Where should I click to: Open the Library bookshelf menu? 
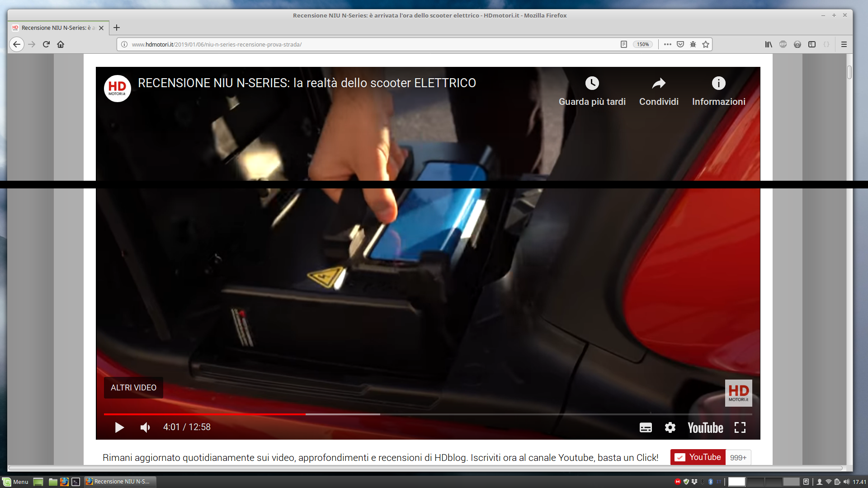tap(769, 44)
